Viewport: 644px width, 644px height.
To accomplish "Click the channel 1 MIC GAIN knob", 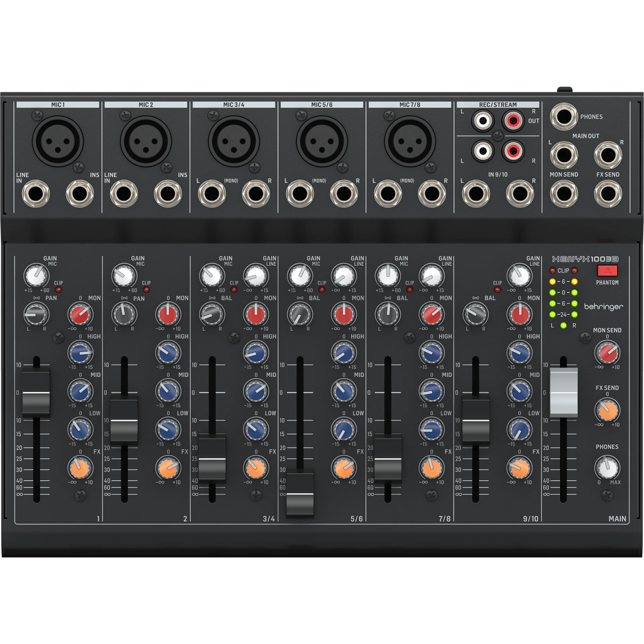I will click(x=36, y=276).
